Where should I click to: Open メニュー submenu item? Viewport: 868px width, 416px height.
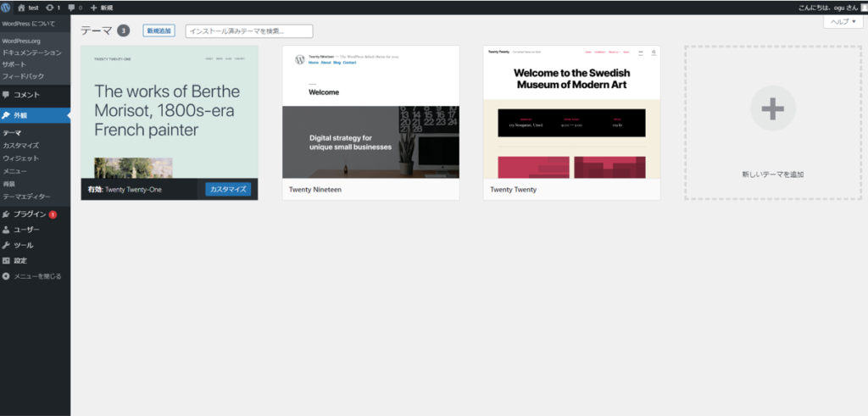pos(15,171)
